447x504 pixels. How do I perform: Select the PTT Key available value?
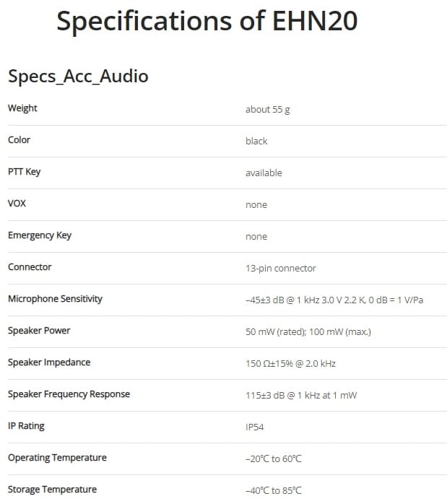click(x=264, y=173)
